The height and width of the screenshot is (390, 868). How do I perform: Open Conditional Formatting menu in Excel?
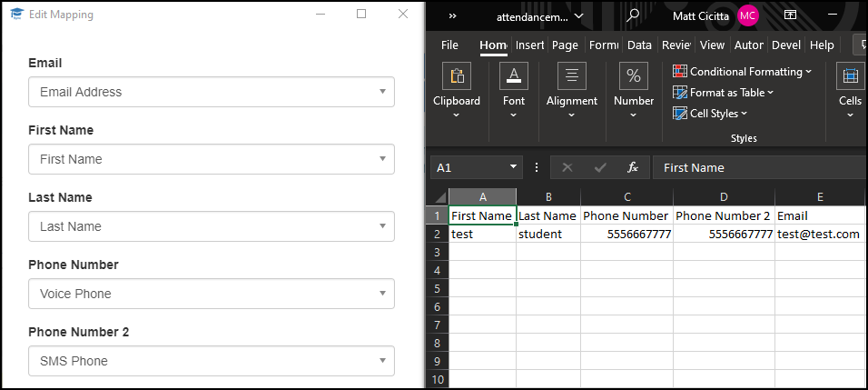(x=743, y=72)
